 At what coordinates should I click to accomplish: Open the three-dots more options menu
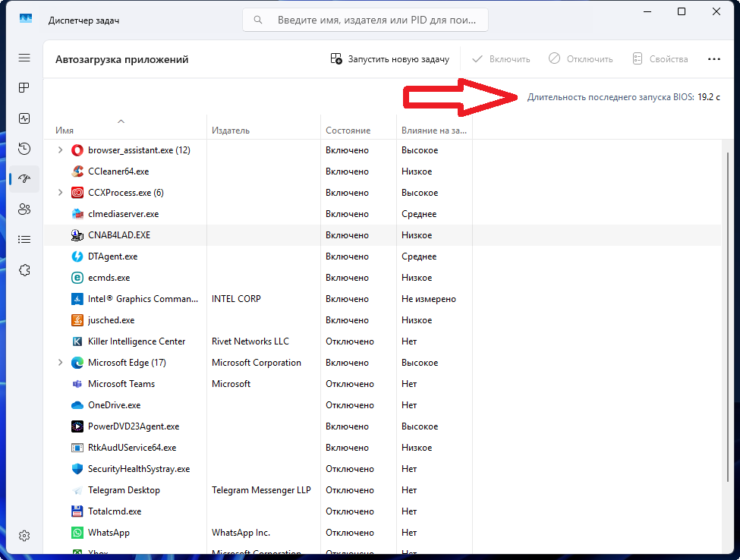pos(713,59)
